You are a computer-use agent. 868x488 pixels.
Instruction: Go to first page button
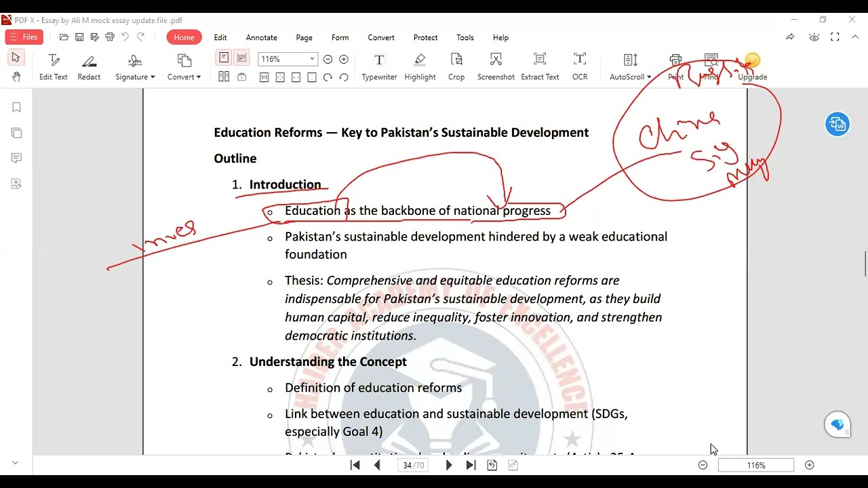click(355, 465)
